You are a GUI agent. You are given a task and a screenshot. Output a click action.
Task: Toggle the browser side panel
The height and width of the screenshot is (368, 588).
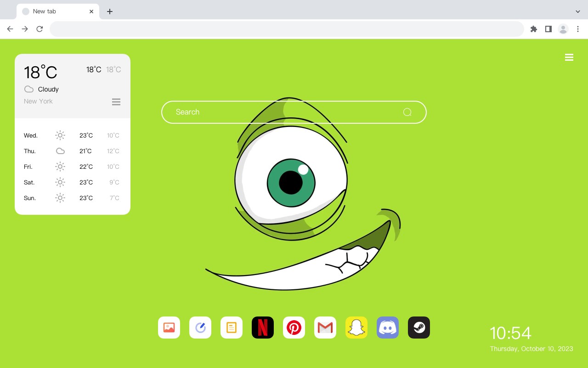tap(548, 29)
